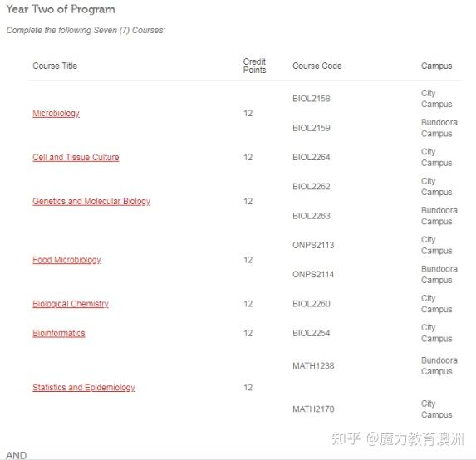Click the Course Title column header
Viewport: 476px width, 460px height.
pos(55,66)
